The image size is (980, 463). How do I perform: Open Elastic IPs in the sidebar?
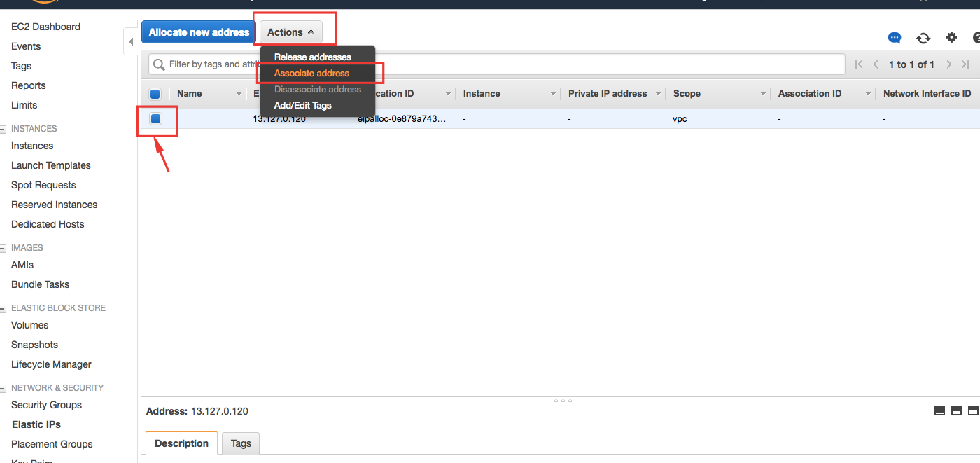pyautogui.click(x=36, y=424)
